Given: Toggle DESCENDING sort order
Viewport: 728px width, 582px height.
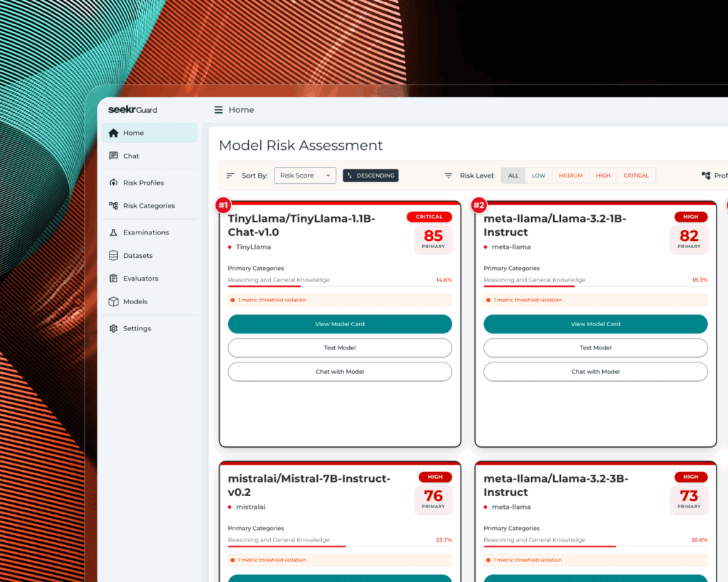Looking at the screenshot, I should (370, 176).
